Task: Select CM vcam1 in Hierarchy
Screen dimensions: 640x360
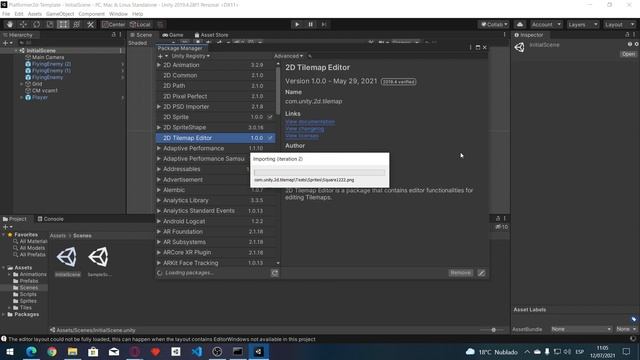Action: pyautogui.click(x=44, y=91)
